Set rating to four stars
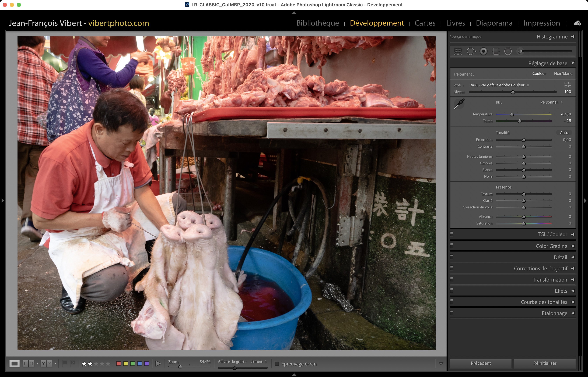Viewport: 588px width, 377px height. pos(102,364)
